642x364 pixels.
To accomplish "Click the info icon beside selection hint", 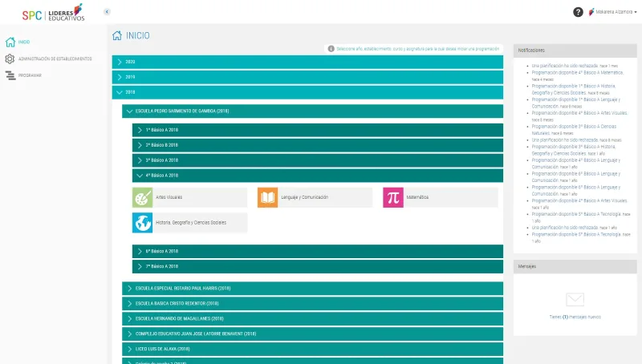I will [331, 49].
